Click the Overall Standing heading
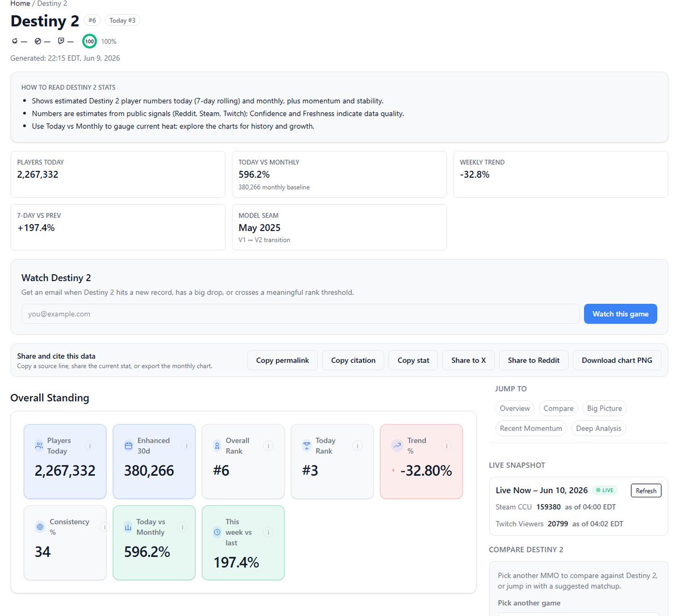681x616 pixels. pyautogui.click(x=50, y=398)
